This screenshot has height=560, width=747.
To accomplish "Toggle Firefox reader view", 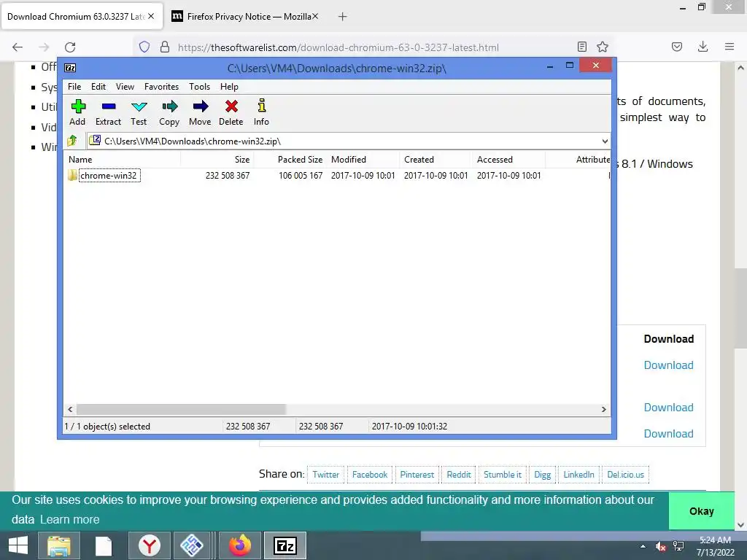I will pyautogui.click(x=581, y=47).
